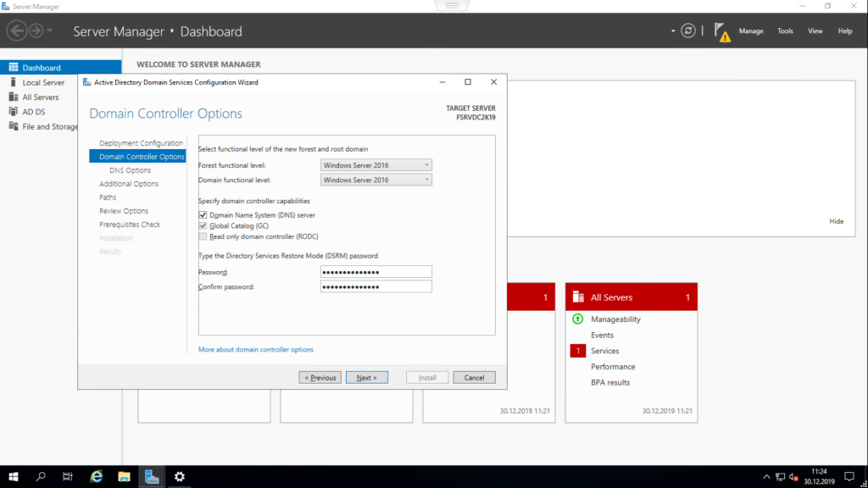Open Internet Explorer from the taskbar
The width and height of the screenshot is (868, 488).
pyautogui.click(x=96, y=476)
